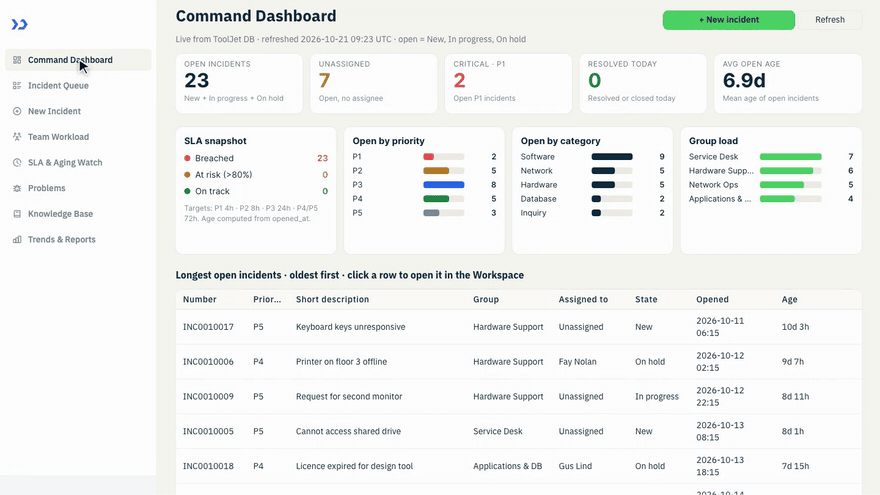Image resolution: width=880 pixels, height=495 pixels.
Task: Click the orange At risk status dot
Action: click(187, 175)
